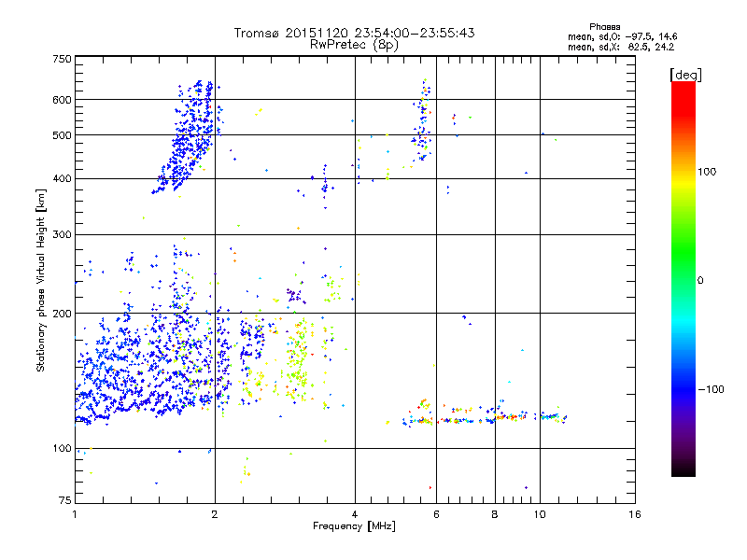The width and height of the screenshot is (747, 560).
Task: Click the y-axis tick label '400'
Action: pyautogui.click(x=62, y=178)
